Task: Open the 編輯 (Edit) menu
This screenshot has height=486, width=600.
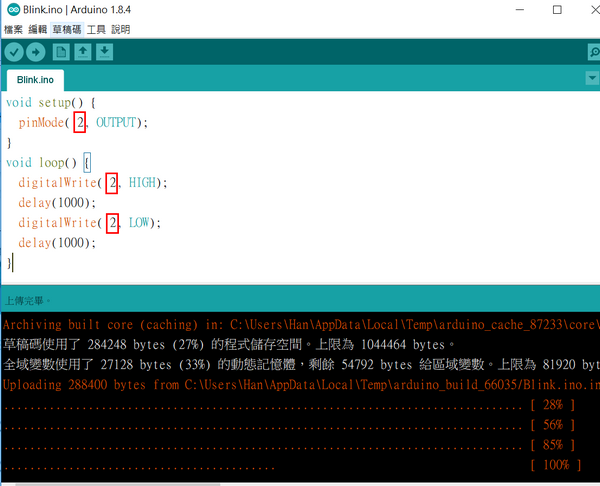Action: (38, 29)
